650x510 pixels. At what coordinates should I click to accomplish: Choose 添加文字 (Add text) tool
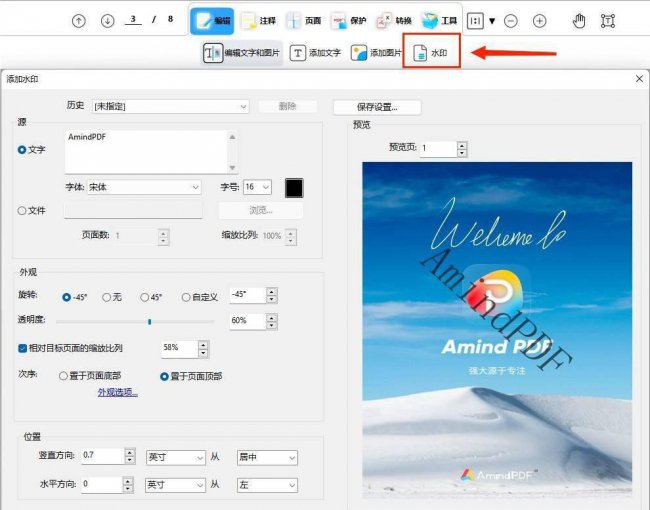click(x=315, y=53)
